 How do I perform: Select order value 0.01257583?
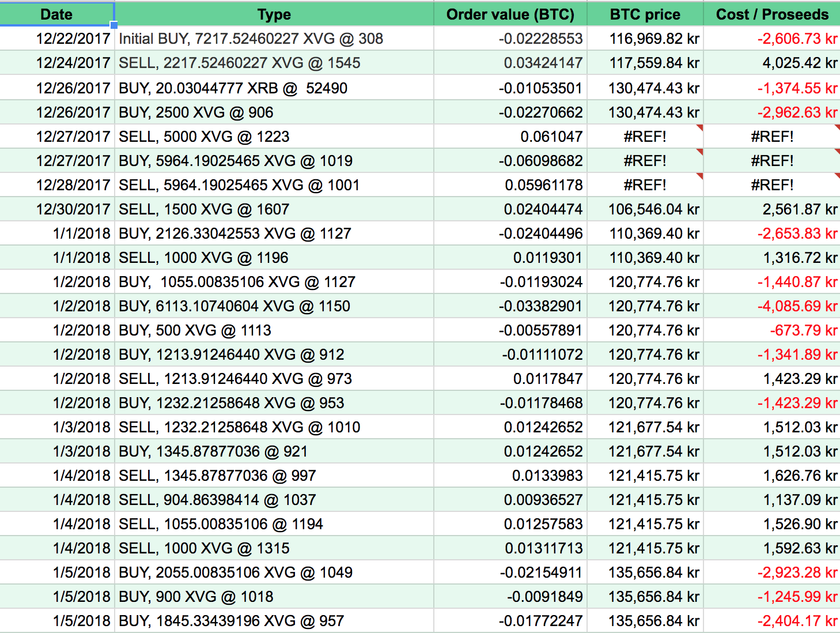pos(510,524)
